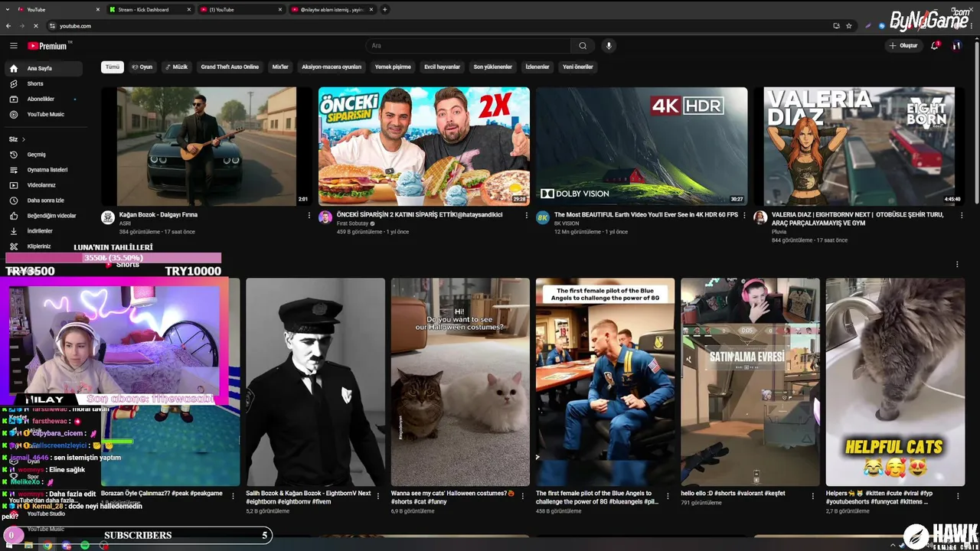Screen dimensions: 980x551
Task: Click the search magnifier button
Action: tap(583, 46)
